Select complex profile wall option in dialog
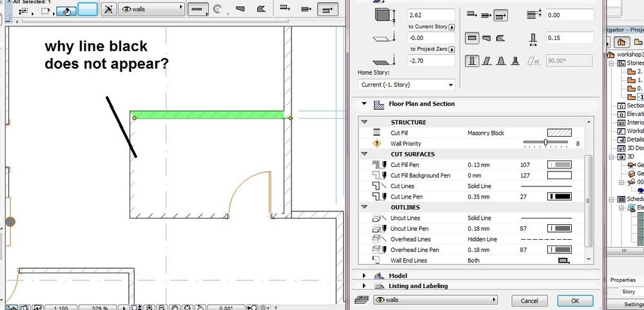 tap(515, 61)
